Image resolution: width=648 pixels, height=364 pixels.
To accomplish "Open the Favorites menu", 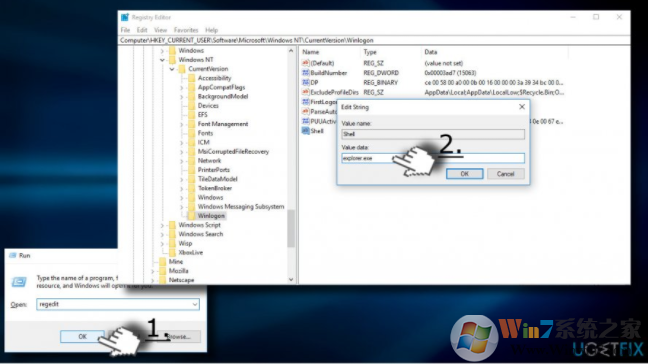I will [186, 30].
